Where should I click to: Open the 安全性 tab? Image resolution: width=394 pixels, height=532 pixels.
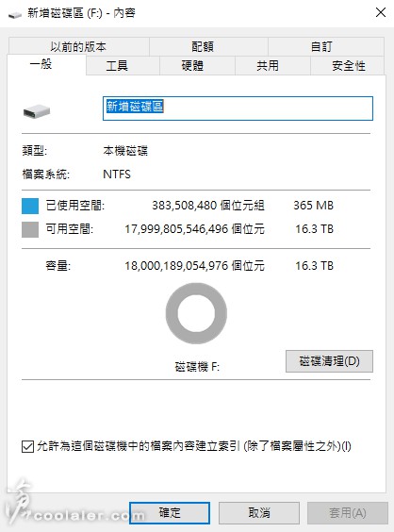[x=348, y=65]
